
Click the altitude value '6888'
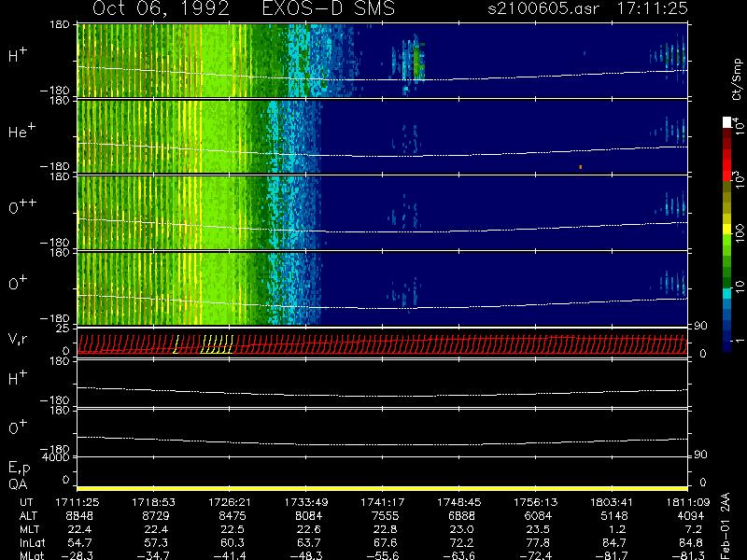pyautogui.click(x=461, y=516)
